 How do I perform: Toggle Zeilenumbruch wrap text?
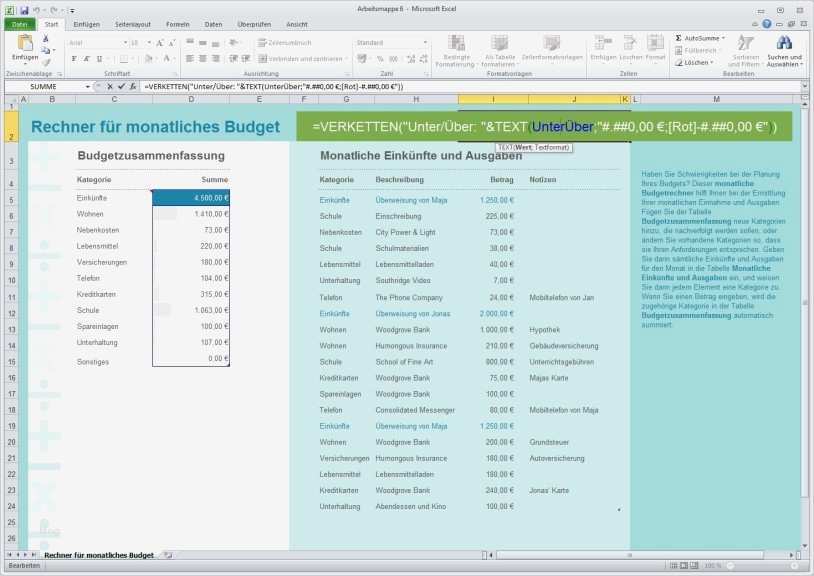pos(284,43)
